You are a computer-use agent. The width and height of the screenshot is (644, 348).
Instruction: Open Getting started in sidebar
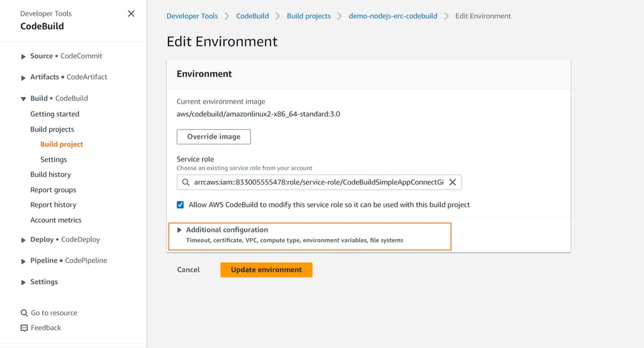pos(55,114)
